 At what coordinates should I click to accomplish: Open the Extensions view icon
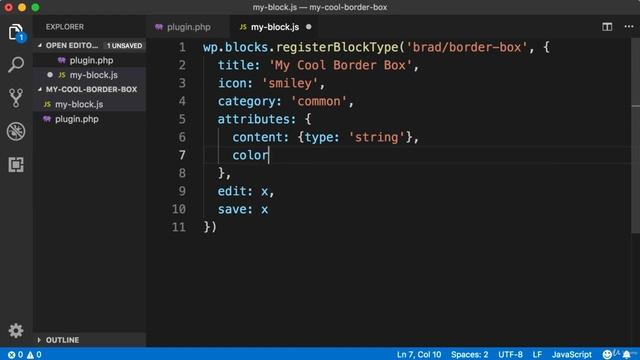point(16,164)
